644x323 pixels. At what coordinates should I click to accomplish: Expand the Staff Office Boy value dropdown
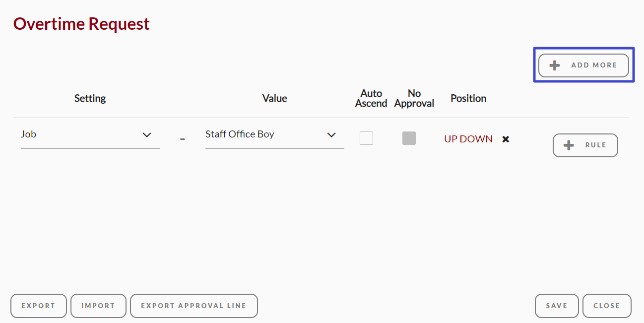(x=274, y=134)
